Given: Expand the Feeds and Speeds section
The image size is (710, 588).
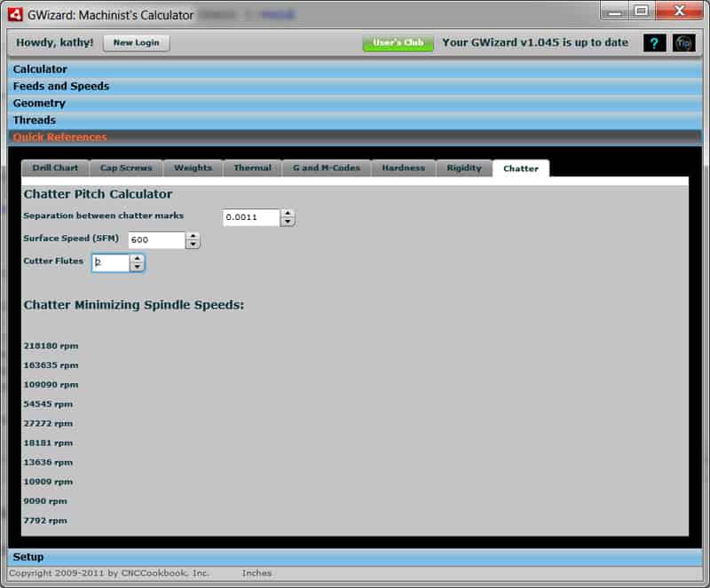Looking at the screenshot, I should click(x=62, y=86).
